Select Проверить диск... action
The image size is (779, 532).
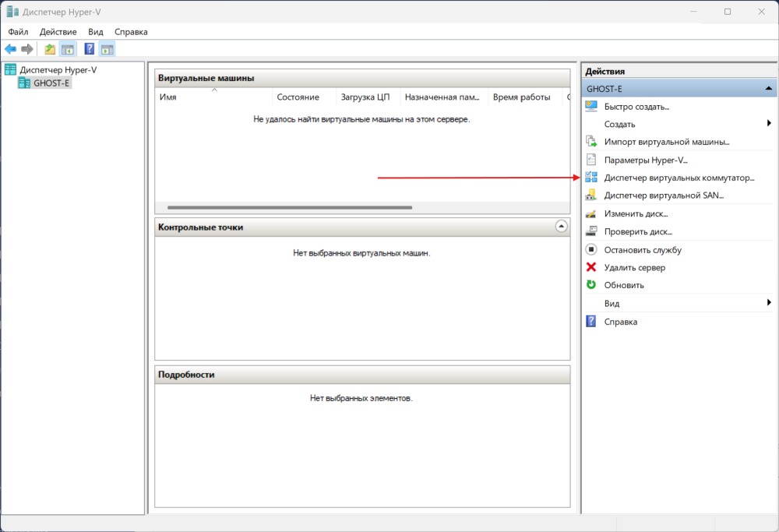pyautogui.click(x=638, y=232)
